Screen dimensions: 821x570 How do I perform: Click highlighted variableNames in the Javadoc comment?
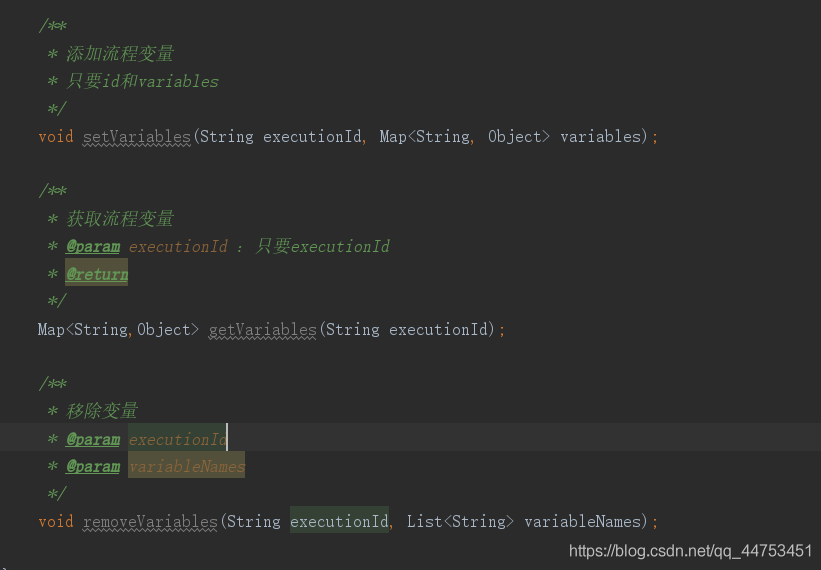click(186, 466)
